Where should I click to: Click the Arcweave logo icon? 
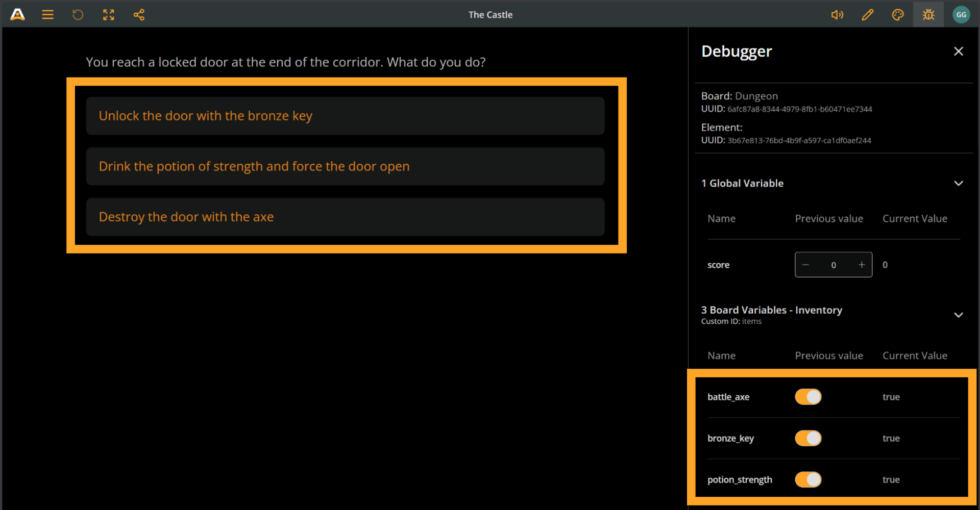click(17, 15)
